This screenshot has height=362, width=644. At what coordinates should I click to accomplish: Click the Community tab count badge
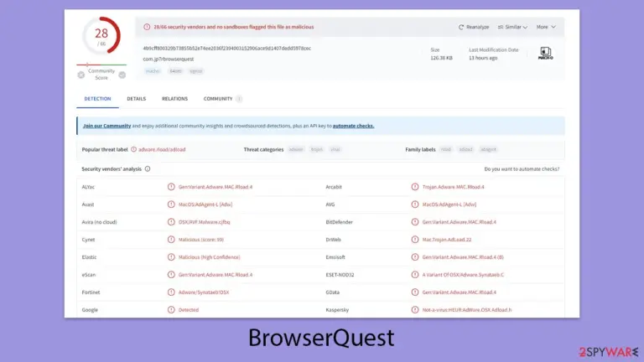tap(239, 99)
